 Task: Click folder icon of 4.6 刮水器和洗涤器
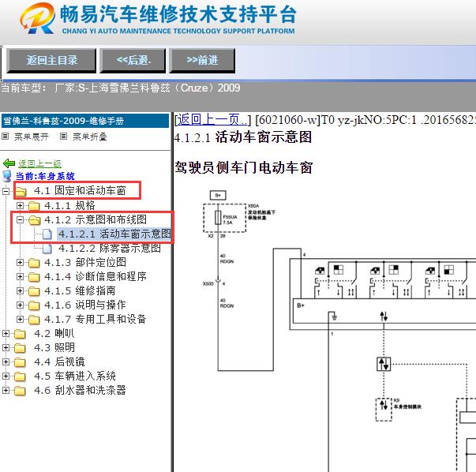coord(20,391)
